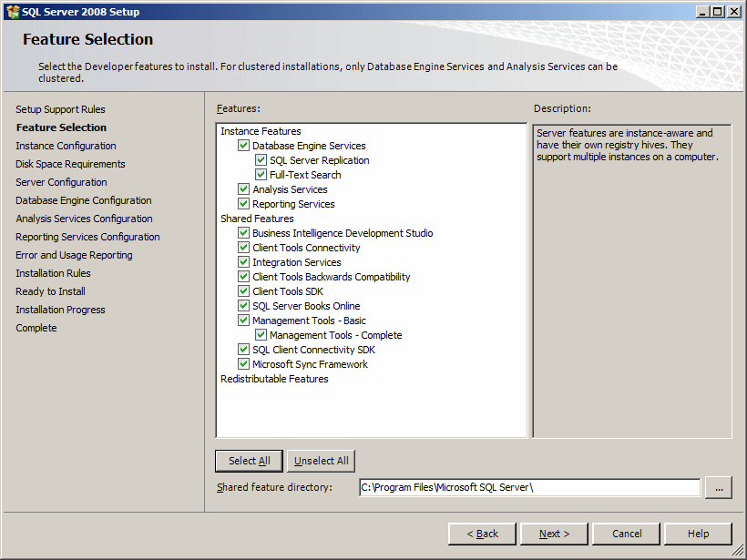Uncheck Integration Services checkbox
The image size is (747, 560).
pyautogui.click(x=243, y=262)
